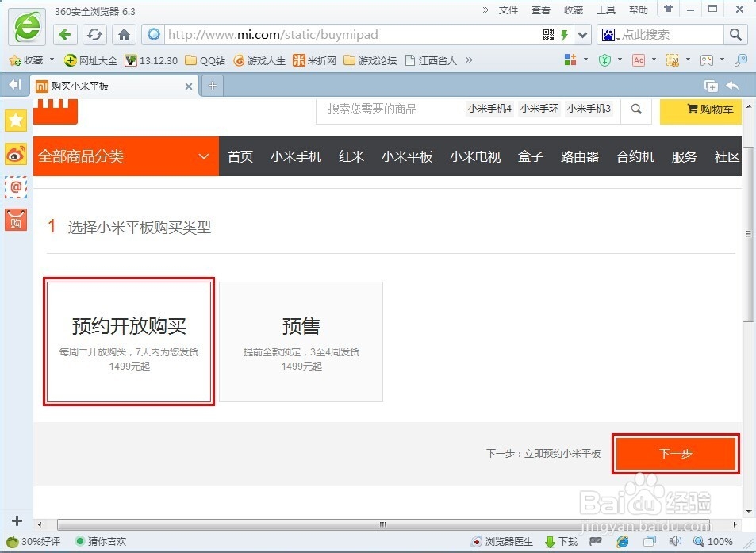Collapse the sidebar with the left arrow icon
Viewport: 756px width, 553px height.
click(15, 86)
